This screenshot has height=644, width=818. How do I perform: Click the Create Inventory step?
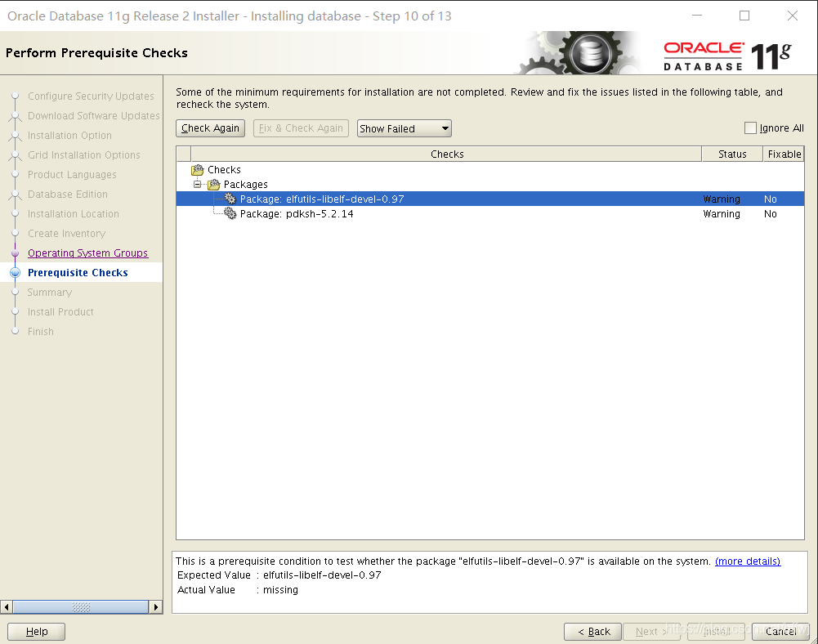[67, 233]
